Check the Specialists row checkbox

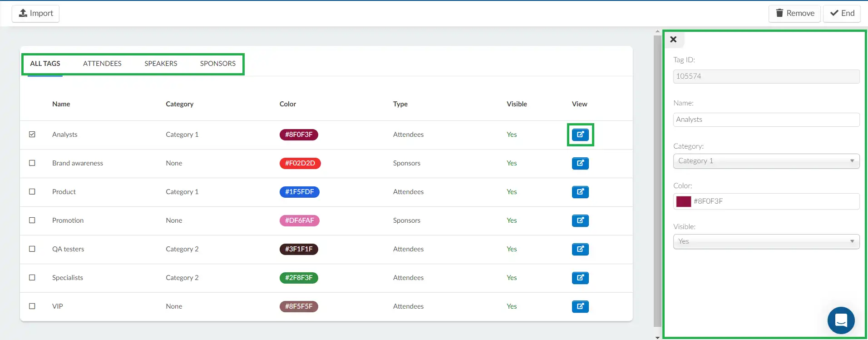(32, 278)
